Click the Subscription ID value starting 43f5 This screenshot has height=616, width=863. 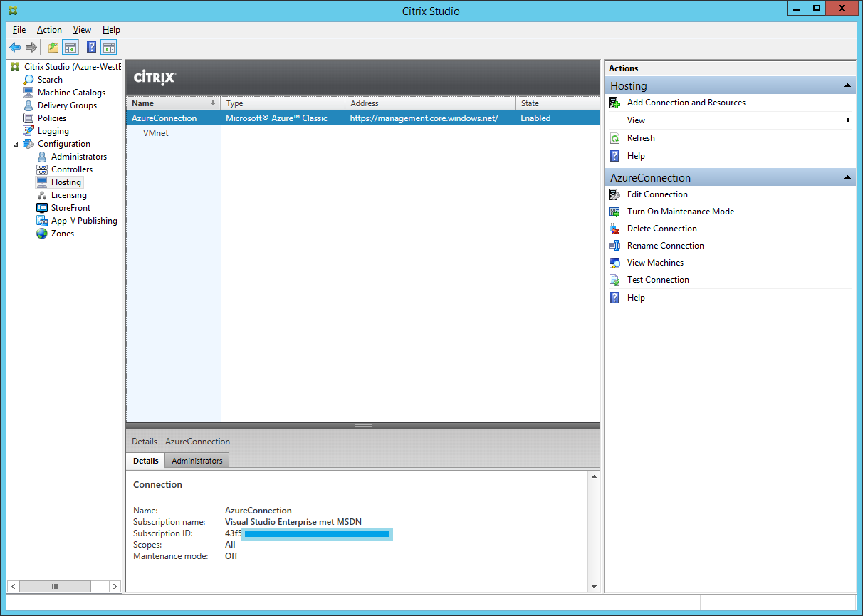click(x=308, y=533)
